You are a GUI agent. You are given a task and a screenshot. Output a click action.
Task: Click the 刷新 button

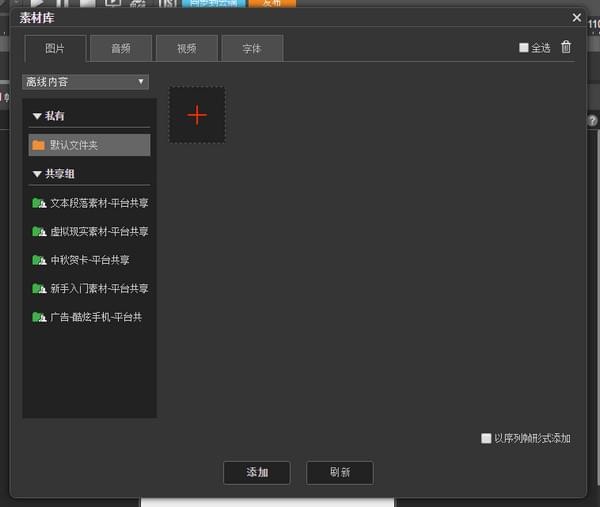click(340, 472)
